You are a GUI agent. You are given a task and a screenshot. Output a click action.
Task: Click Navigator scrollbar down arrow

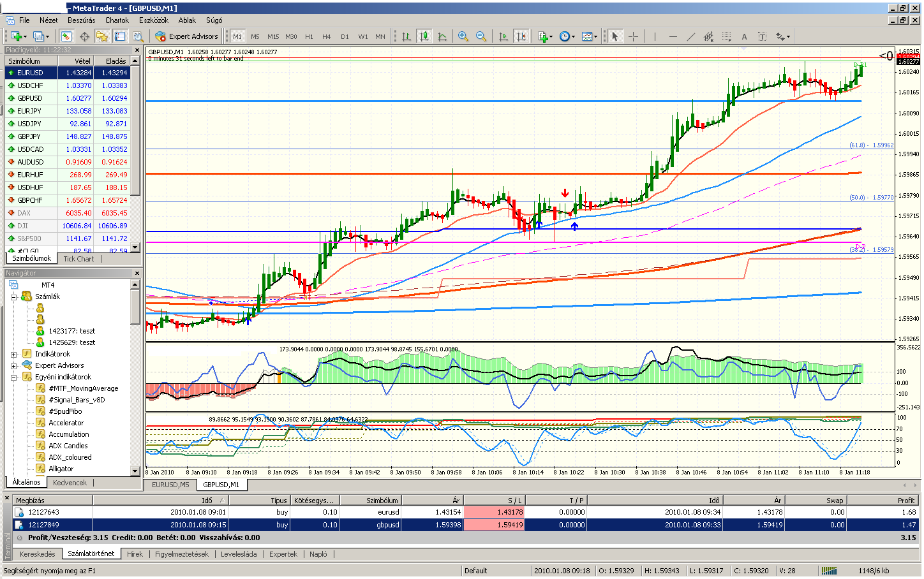click(x=135, y=471)
